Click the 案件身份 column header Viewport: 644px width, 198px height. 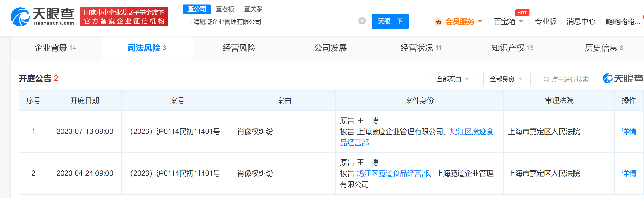click(420, 100)
